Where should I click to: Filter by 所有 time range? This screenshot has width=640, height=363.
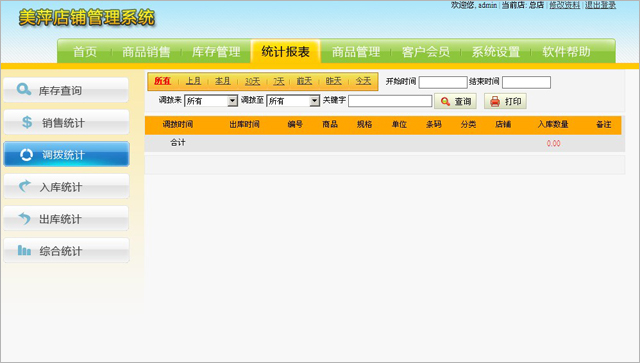[x=162, y=81]
